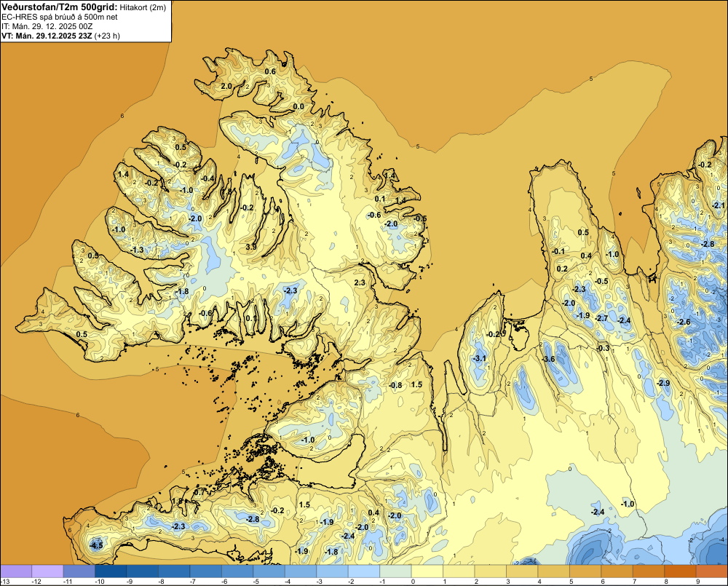Viewport: 728px width, 586px height.
Task: Select the -0.4 temperature reading
Action: tap(208, 178)
